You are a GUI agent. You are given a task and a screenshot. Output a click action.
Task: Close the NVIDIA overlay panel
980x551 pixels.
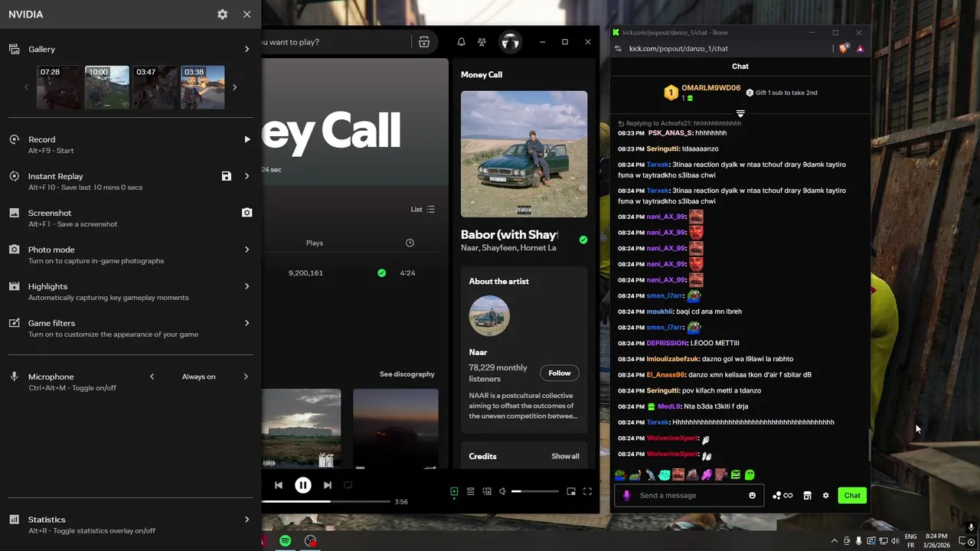[x=247, y=15]
